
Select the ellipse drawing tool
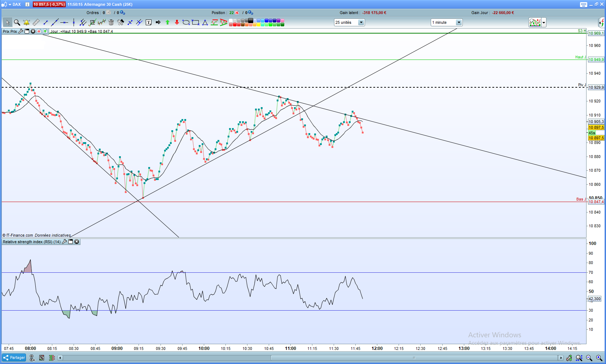(x=186, y=22)
